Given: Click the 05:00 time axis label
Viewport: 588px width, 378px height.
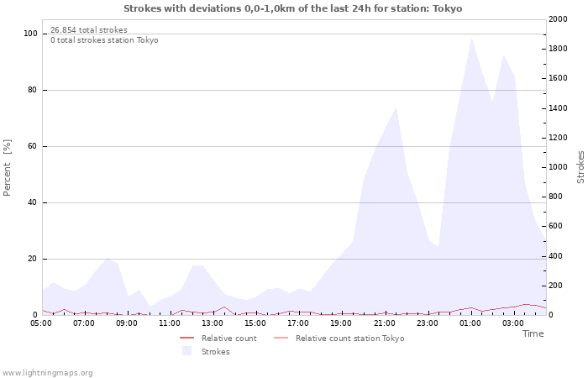Looking at the screenshot, I should [41, 323].
